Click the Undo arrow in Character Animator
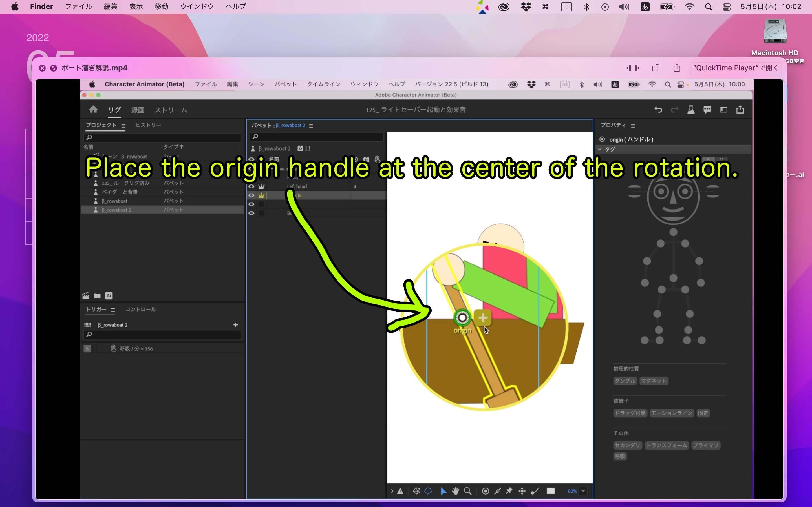Screen dimensions: 812x507 click(658, 110)
